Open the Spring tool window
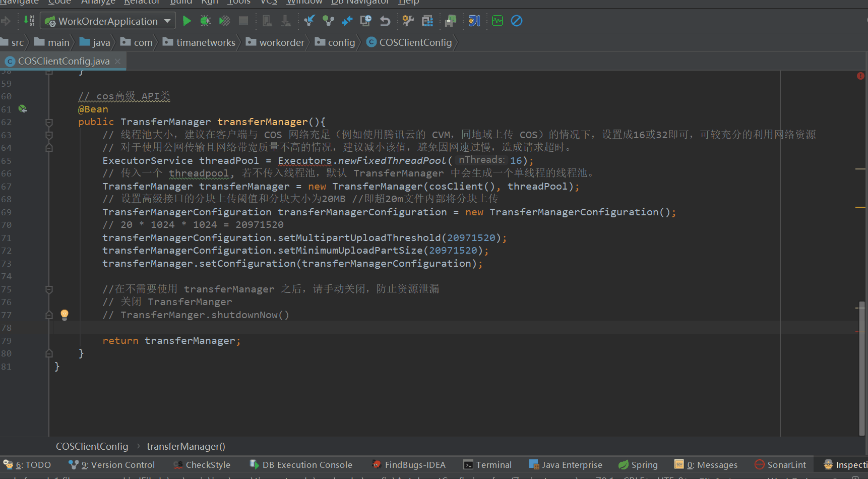This screenshot has width=868, height=479. tap(638, 465)
